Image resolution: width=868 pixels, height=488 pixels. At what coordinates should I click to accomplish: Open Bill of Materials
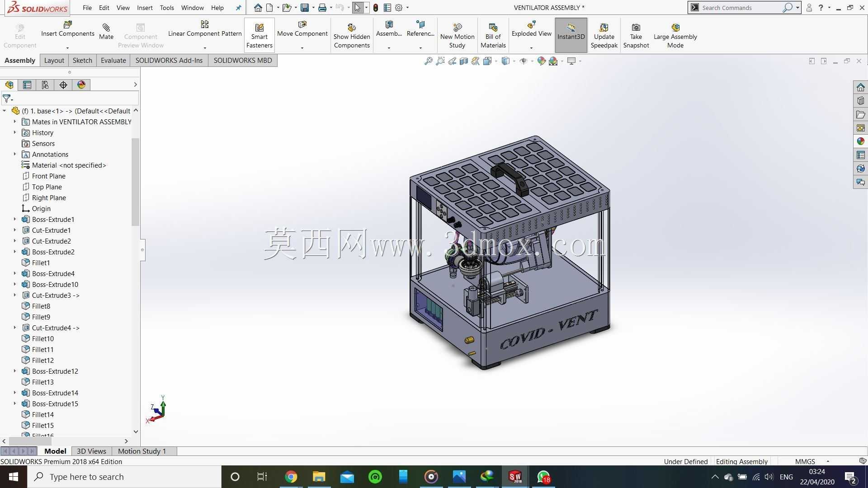pos(493,36)
